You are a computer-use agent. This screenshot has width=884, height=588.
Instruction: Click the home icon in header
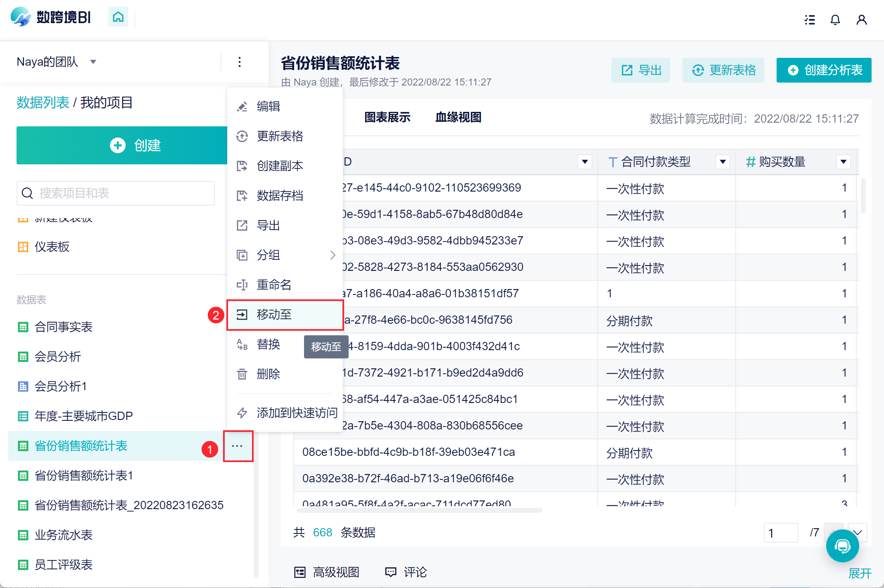pos(118,17)
